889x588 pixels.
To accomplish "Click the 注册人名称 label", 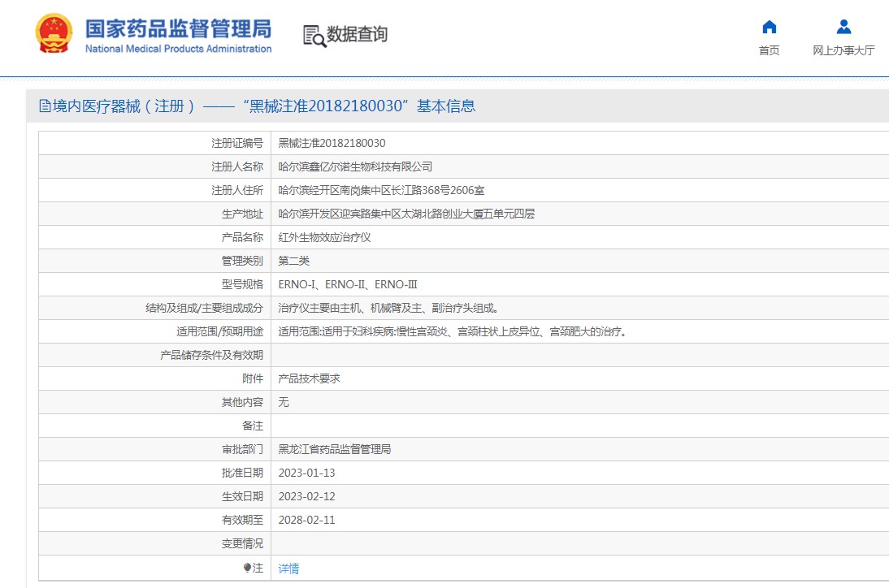I will pos(237,166).
